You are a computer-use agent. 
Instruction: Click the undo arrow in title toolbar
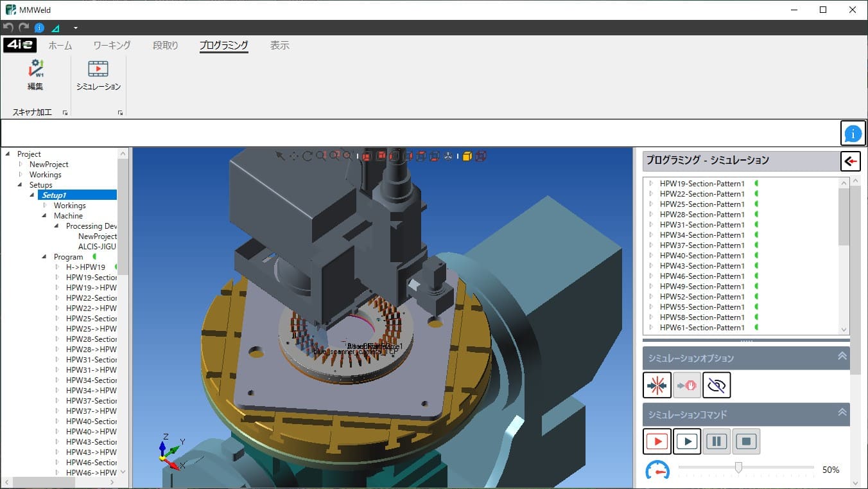point(8,28)
